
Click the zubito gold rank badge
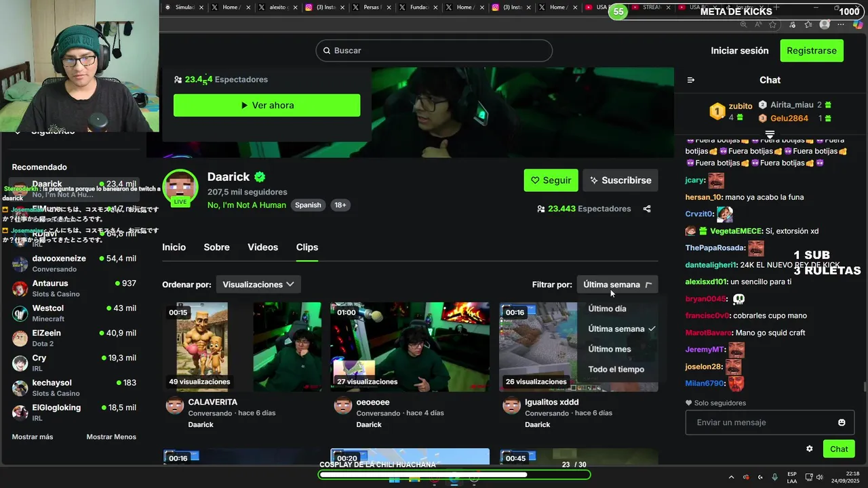pyautogui.click(x=717, y=111)
